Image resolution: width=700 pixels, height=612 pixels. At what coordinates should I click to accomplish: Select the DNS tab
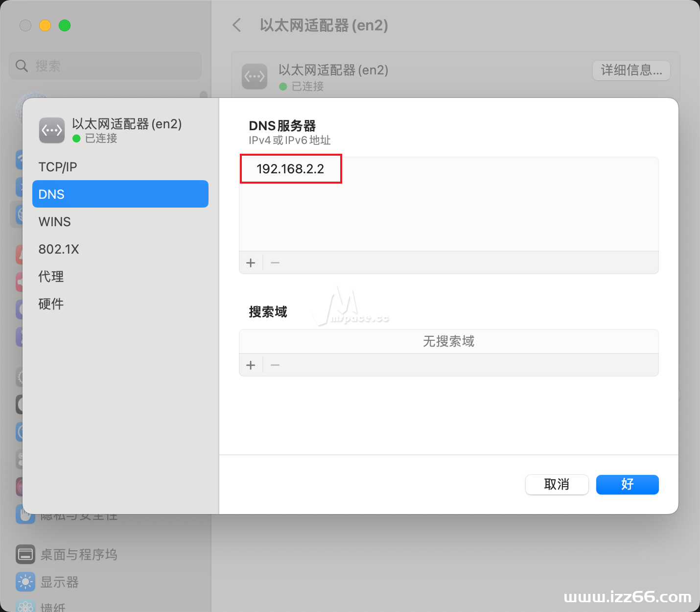(51, 194)
